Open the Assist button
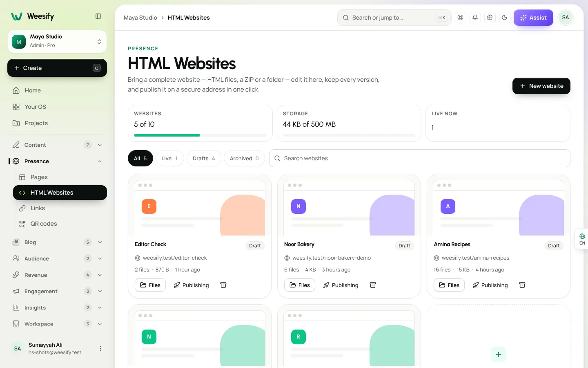The width and height of the screenshot is (588, 368). tap(533, 18)
